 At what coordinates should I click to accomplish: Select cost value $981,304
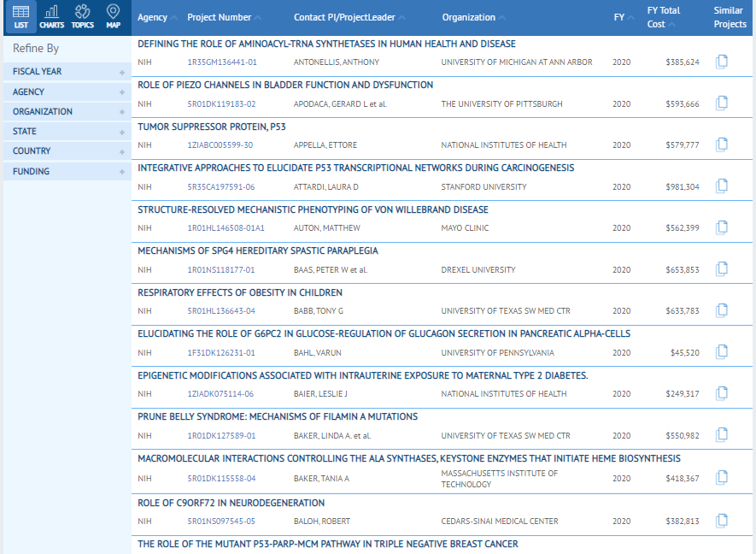click(683, 186)
